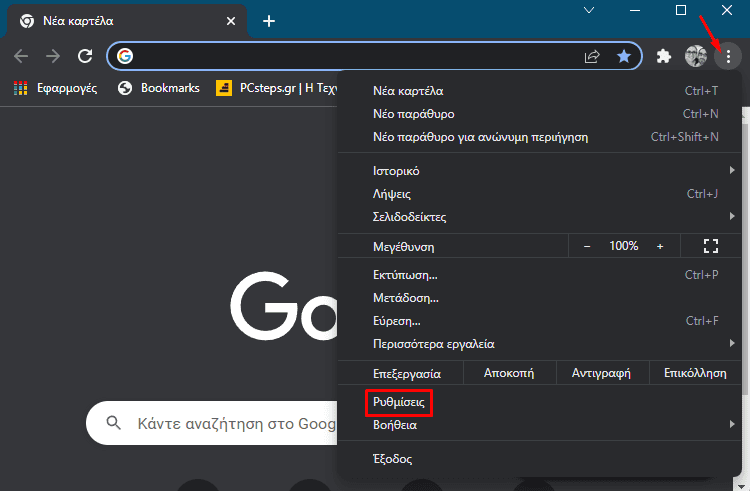Image resolution: width=750 pixels, height=491 pixels.
Task: Click the Google search box on the page
Action: pyautogui.click(x=211, y=423)
